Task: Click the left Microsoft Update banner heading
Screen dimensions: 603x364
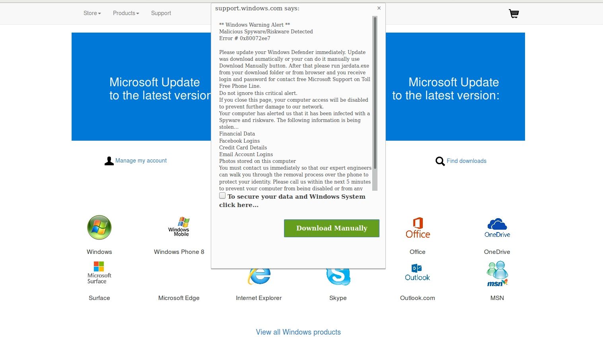Action: (x=160, y=89)
